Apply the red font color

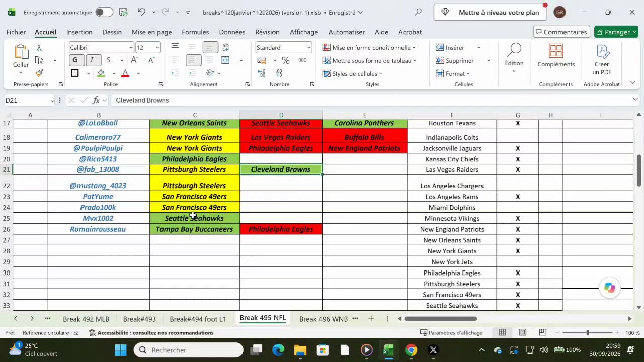pyautogui.click(x=125, y=73)
